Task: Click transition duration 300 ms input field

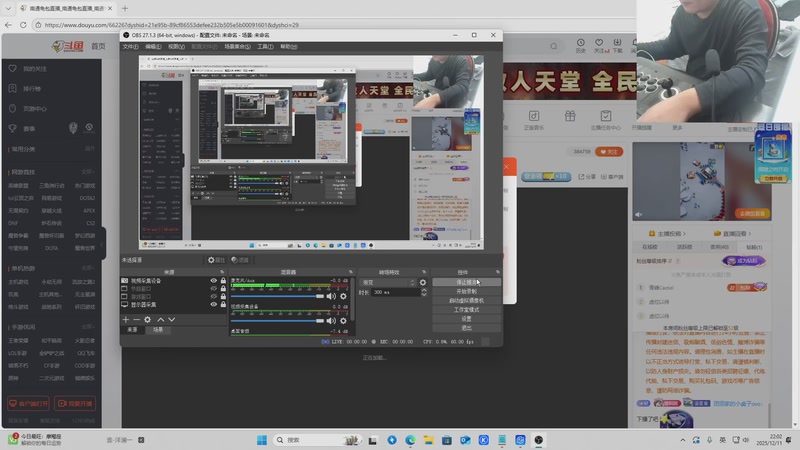Action: 395,292
